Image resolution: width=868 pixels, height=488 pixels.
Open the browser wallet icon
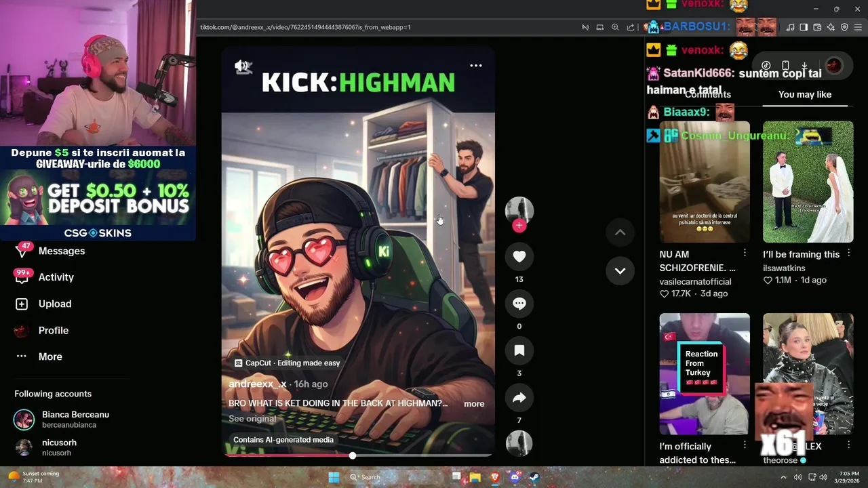pos(817,27)
